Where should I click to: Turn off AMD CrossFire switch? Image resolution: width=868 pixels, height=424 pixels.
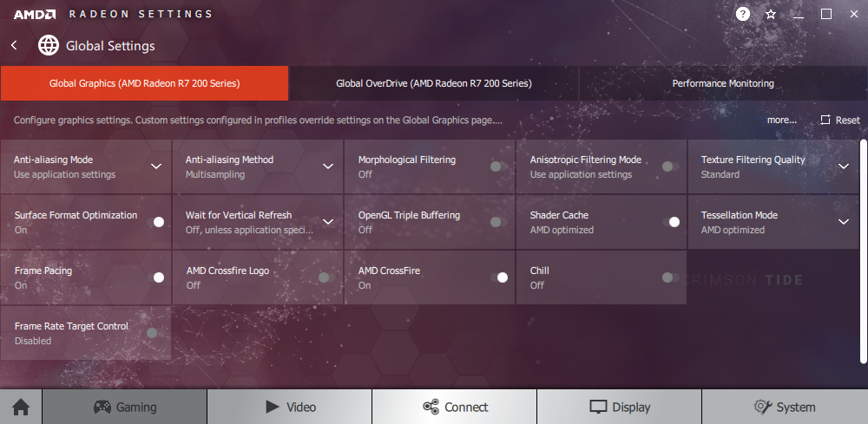click(x=499, y=277)
